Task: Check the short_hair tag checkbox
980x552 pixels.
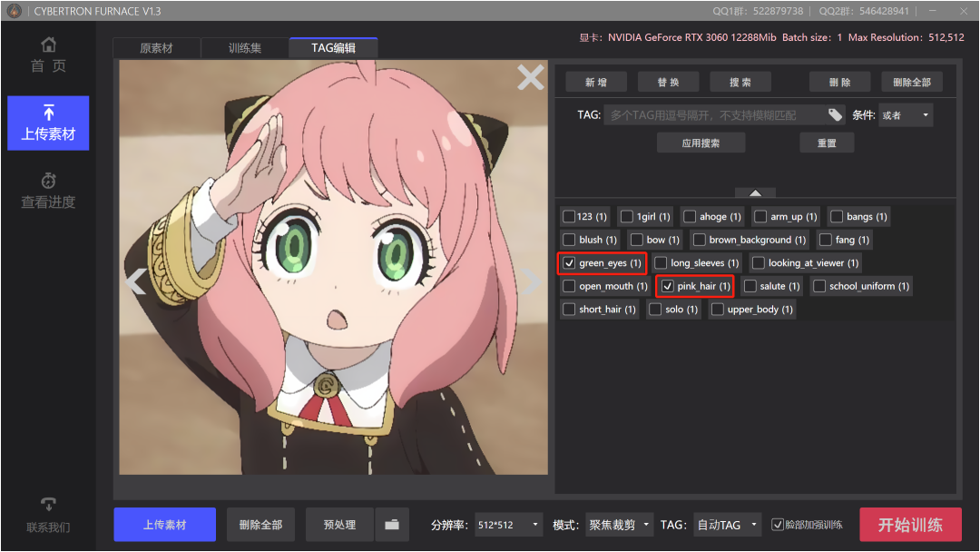Action: point(569,309)
